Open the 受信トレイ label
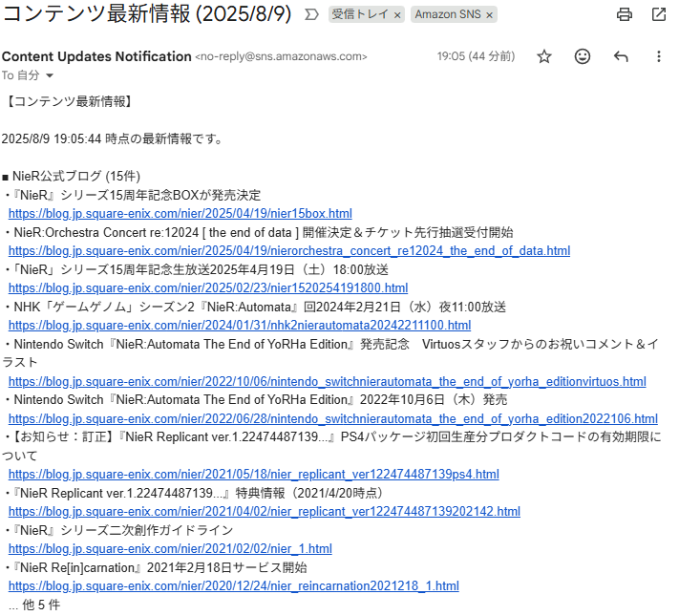The height and width of the screenshot is (616, 679). pos(359,14)
